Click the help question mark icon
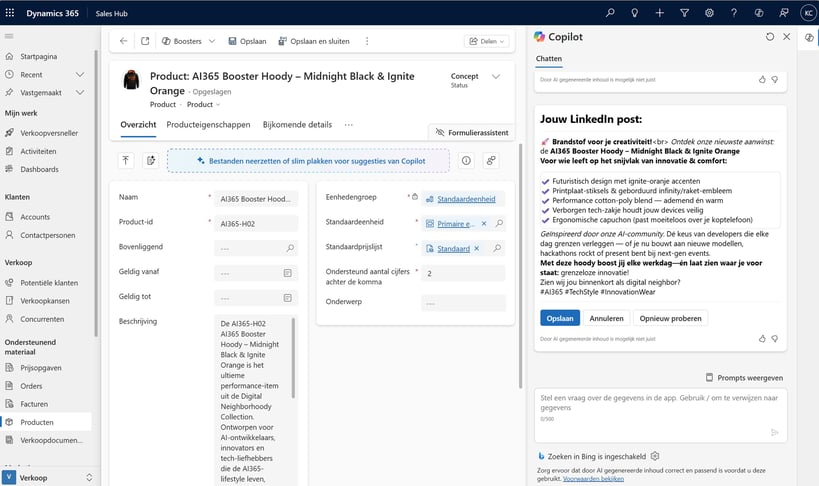819x486 pixels. pos(734,13)
